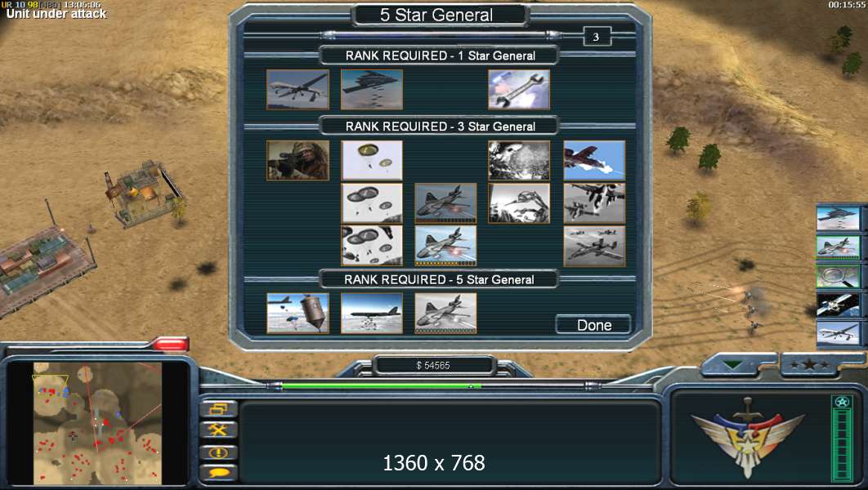Select the MOAB bomb 5-star power
Image resolution: width=868 pixels, height=490 pixels.
(298, 313)
